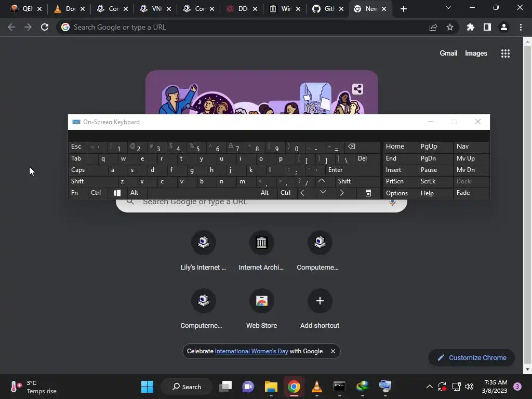The width and height of the screenshot is (532, 399).
Task: Open File Explorer from taskbar
Action: pos(271,387)
